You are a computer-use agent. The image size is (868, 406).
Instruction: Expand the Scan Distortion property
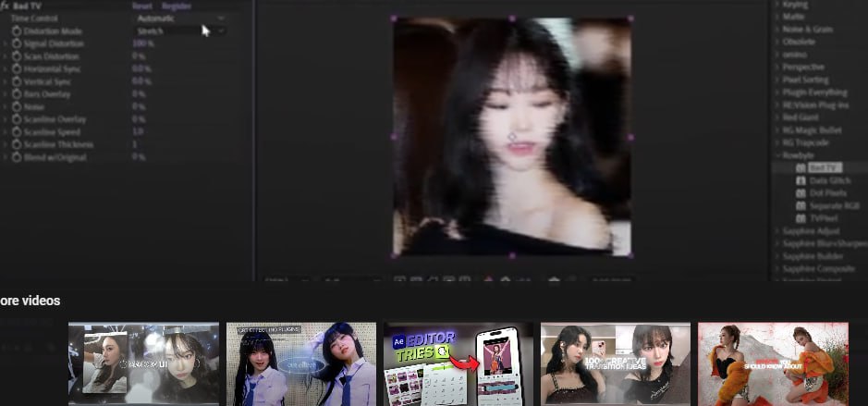pyautogui.click(x=5, y=56)
